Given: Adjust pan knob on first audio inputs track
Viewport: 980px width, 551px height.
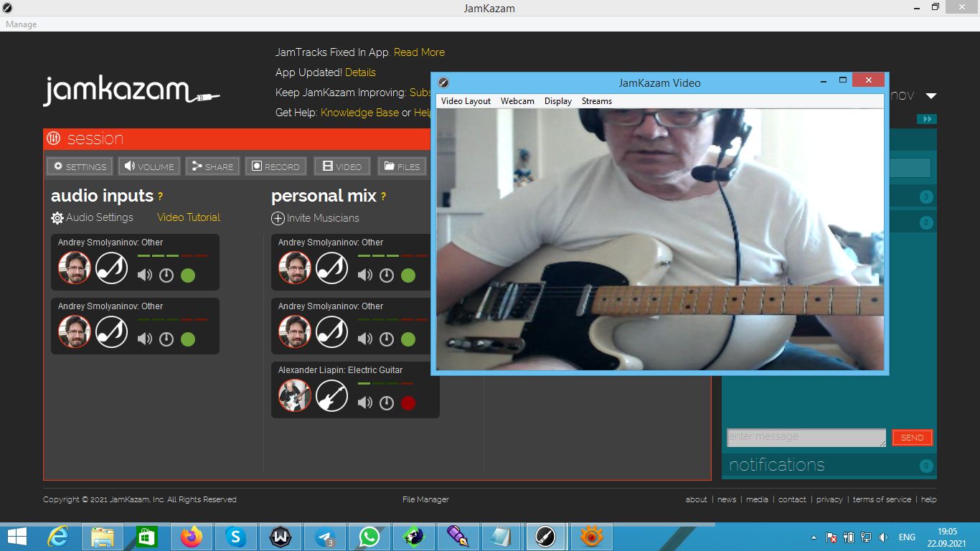Looking at the screenshot, I should click(x=166, y=275).
